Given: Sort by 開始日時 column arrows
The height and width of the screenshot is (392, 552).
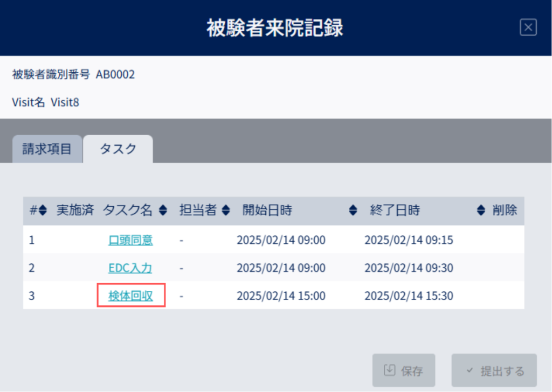Looking at the screenshot, I should click(353, 210).
